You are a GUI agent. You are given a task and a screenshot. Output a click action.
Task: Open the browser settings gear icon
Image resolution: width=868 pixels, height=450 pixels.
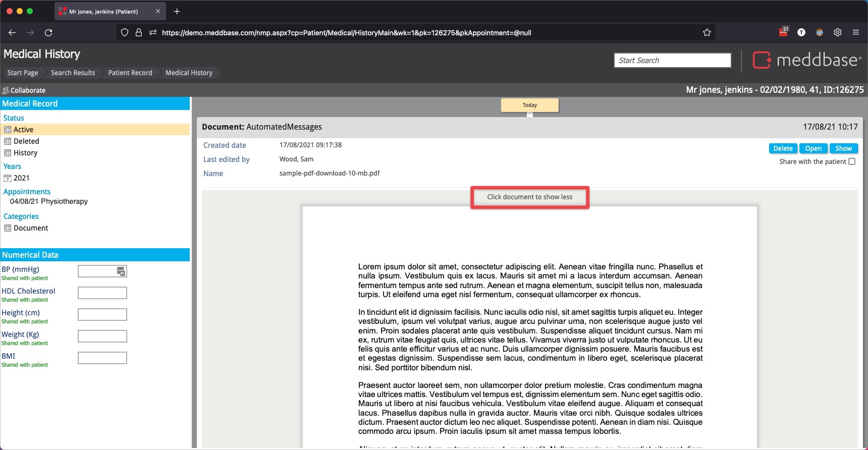click(837, 32)
